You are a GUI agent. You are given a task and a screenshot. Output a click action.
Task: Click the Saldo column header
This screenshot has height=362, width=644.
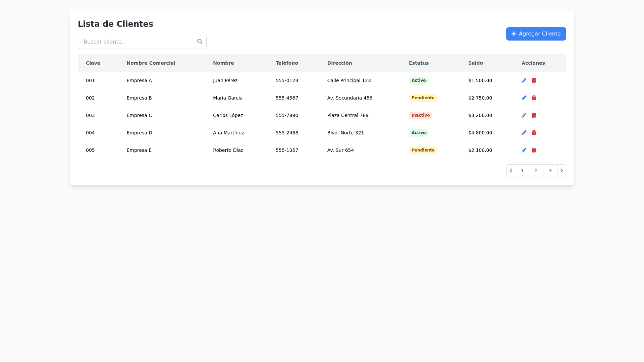476,63
